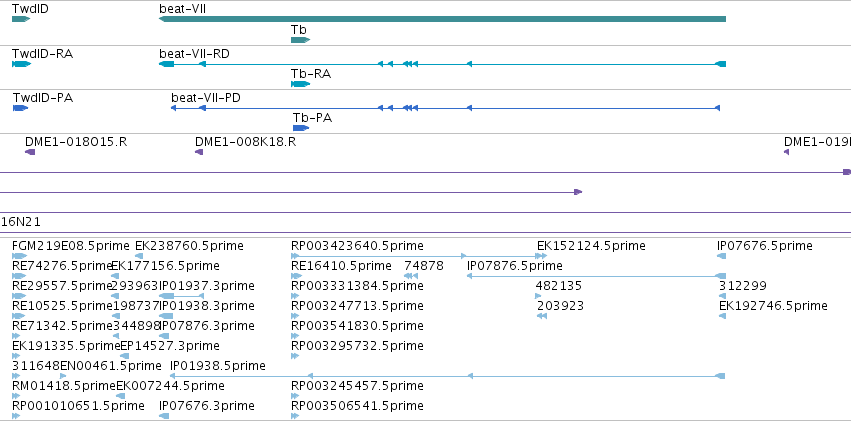Select the FGM219E08.5prime EST arrow
851x421 pixels.
[x=19, y=256]
